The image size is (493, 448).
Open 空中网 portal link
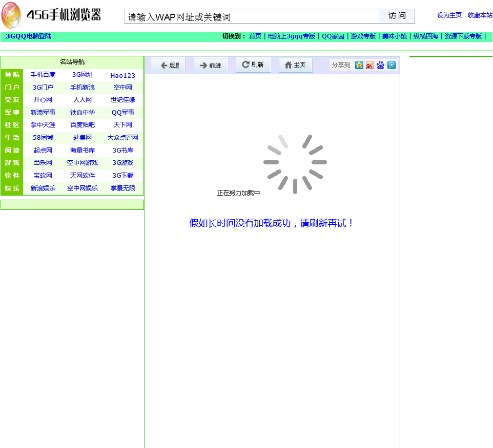[122, 88]
